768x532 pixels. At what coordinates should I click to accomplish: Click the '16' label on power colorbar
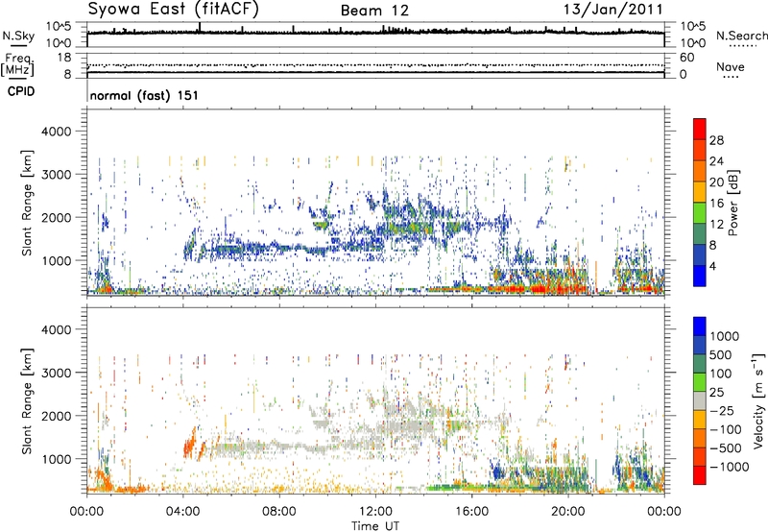[x=716, y=204]
